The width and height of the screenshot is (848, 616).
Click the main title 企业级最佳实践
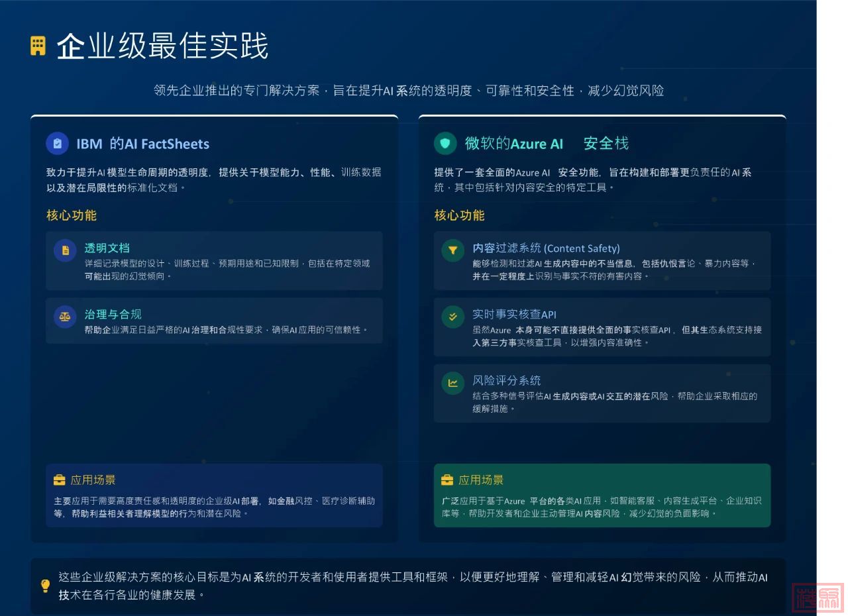[x=162, y=46]
